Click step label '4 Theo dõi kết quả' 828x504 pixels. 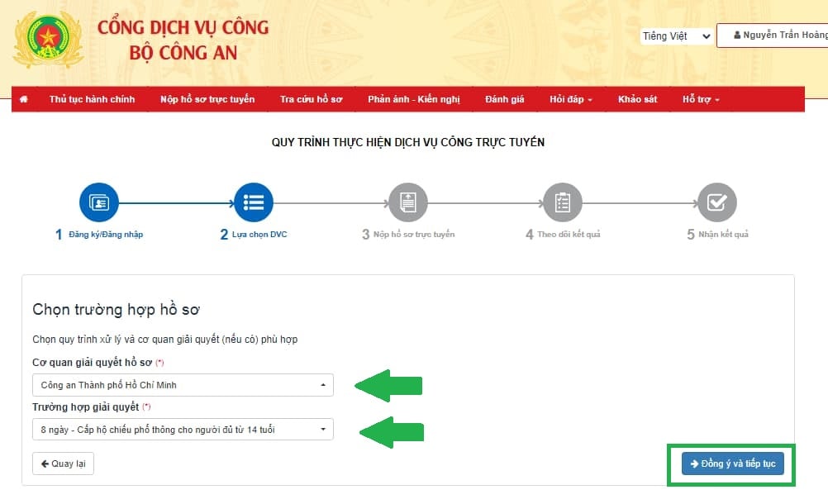563,235
